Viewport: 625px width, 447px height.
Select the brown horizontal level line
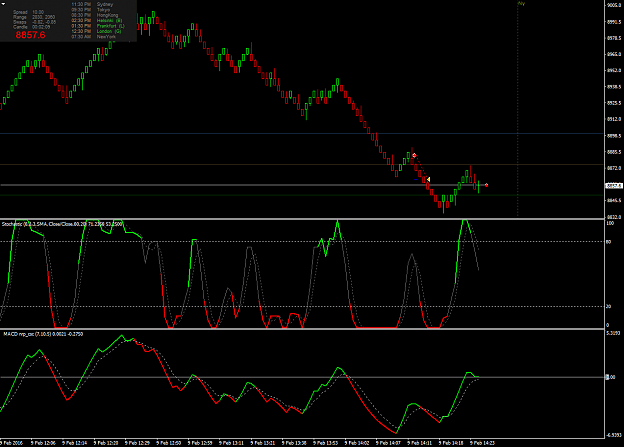click(x=302, y=164)
